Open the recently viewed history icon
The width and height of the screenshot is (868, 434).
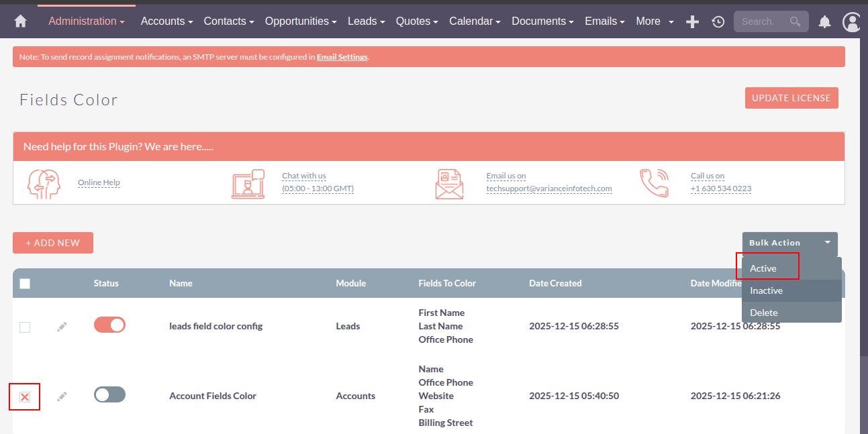point(718,21)
